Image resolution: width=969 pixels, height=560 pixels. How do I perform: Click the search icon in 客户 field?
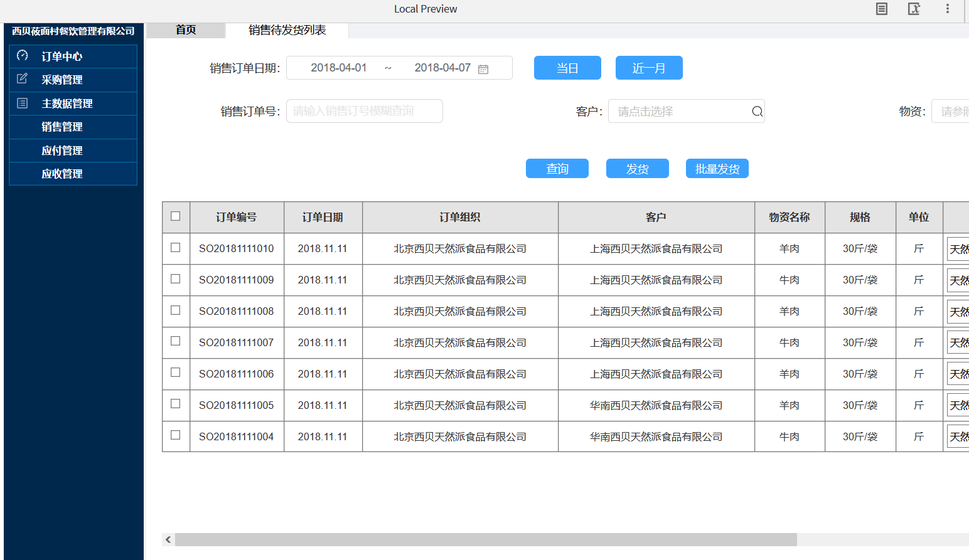(x=758, y=112)
